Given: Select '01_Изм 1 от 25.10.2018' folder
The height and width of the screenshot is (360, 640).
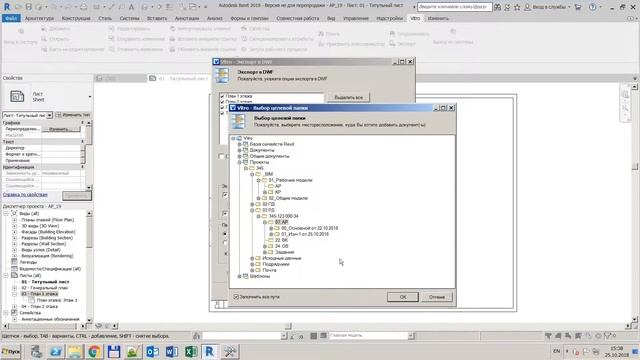Looking at the screenshot, I should point(305,234).
